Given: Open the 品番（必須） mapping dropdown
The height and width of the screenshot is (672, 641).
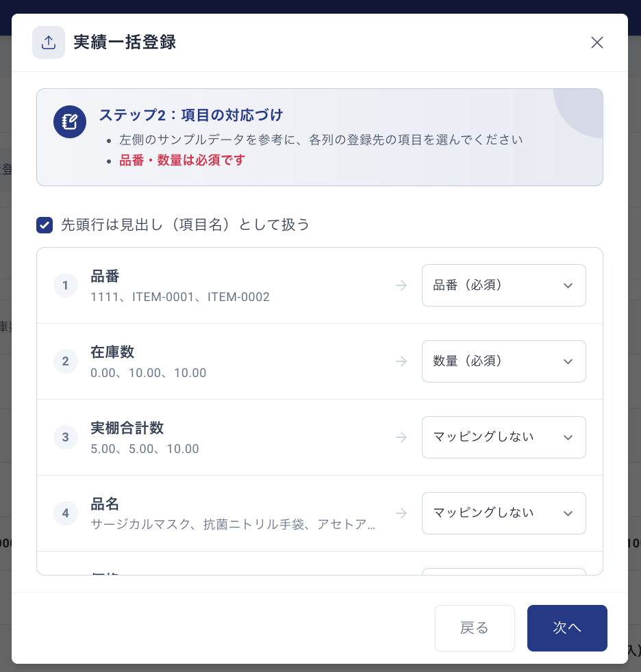Looking at the screenshot, I should point(504,285).
